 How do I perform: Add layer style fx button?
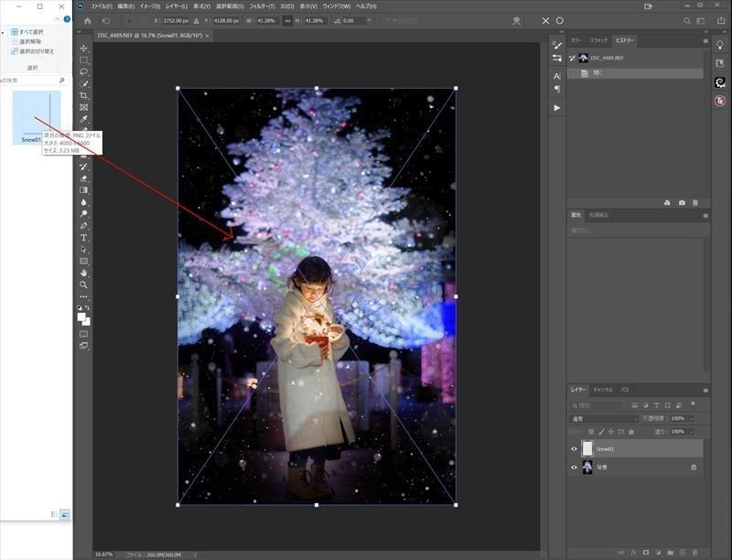coord(633,553)
